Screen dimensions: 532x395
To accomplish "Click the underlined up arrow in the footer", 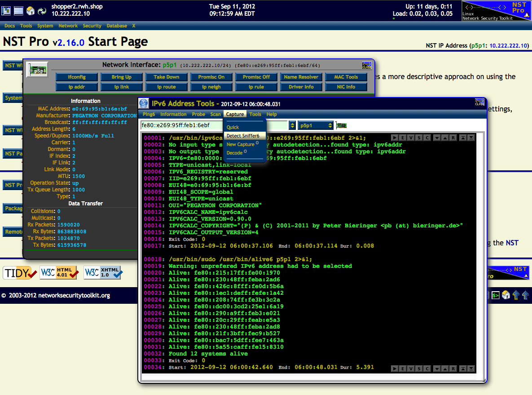I will click(516, 295).
